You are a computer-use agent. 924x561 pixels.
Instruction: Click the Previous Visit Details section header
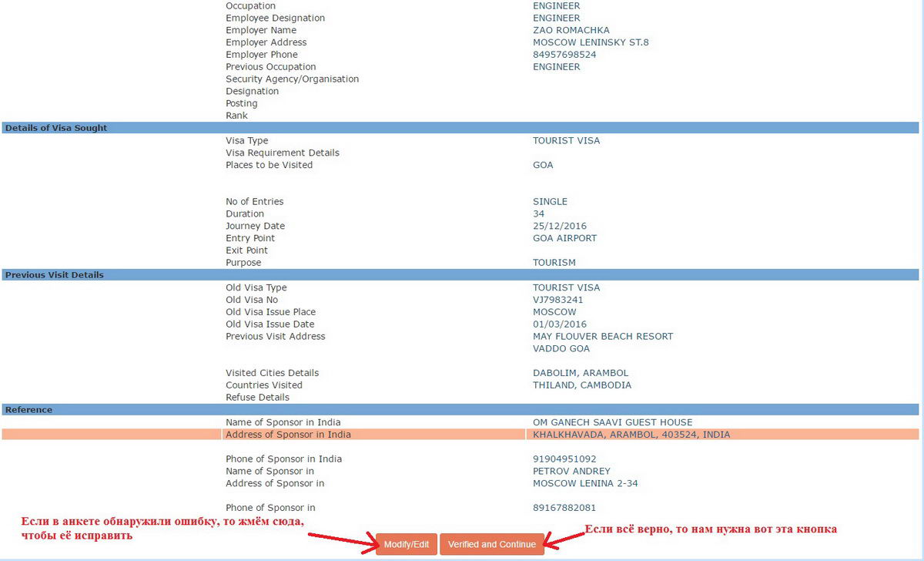[x=54, y=275]
